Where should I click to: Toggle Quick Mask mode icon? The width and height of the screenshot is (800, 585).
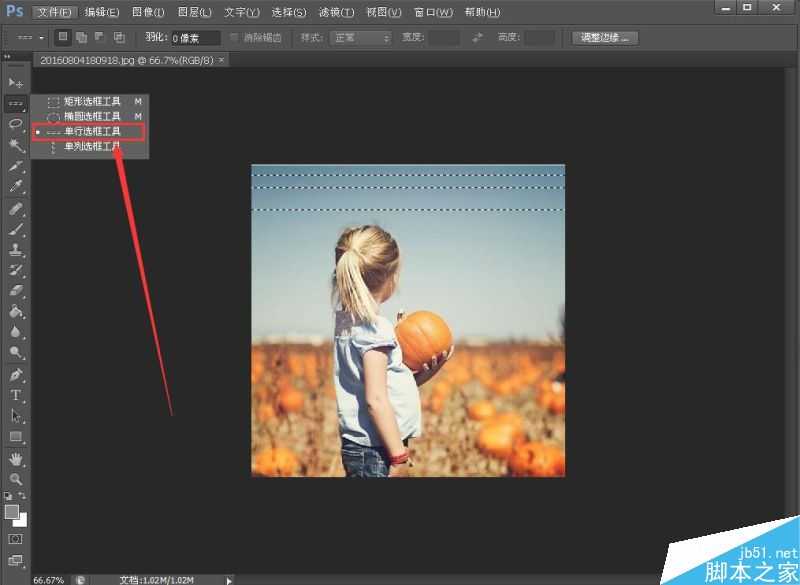[15, 539]
